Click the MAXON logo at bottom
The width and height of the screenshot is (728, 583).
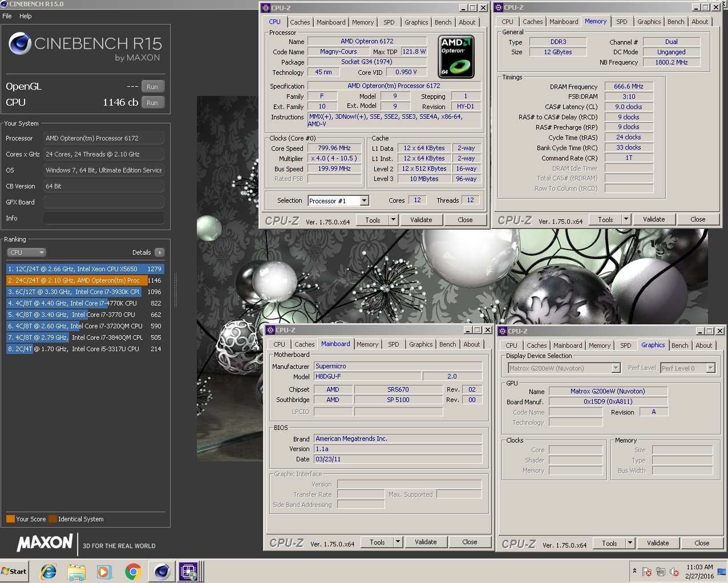coord(45,542)
